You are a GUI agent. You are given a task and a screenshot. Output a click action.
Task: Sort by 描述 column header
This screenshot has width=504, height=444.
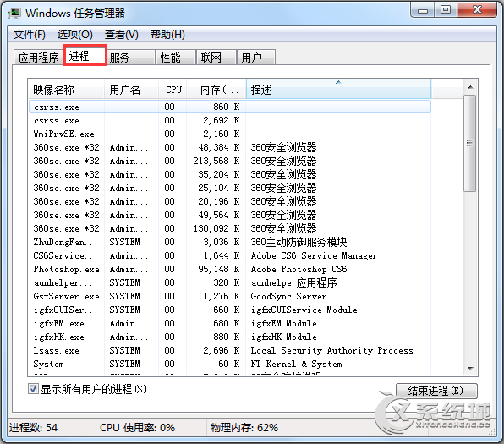pos(338,90)
